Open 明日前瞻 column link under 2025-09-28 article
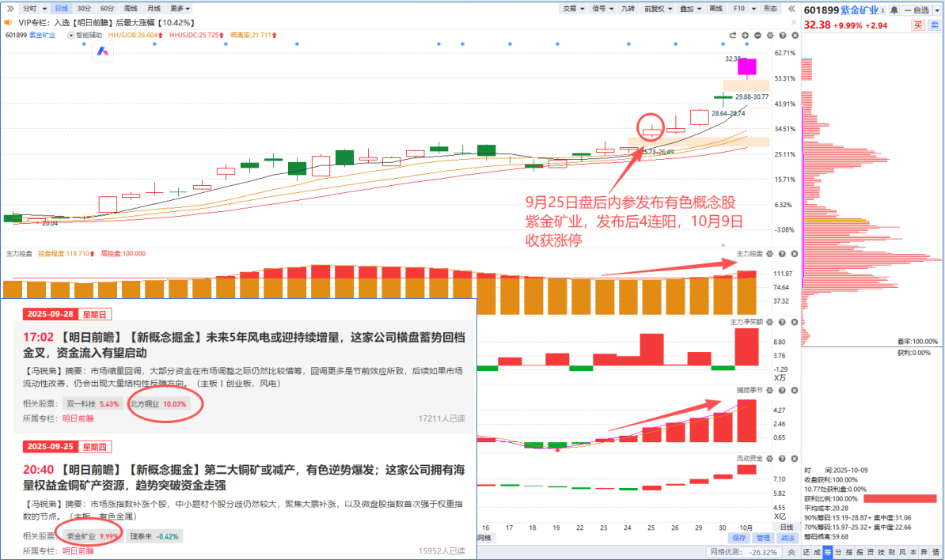The width and height of the screenshot is (945, 560). click(x=78, y=418)
